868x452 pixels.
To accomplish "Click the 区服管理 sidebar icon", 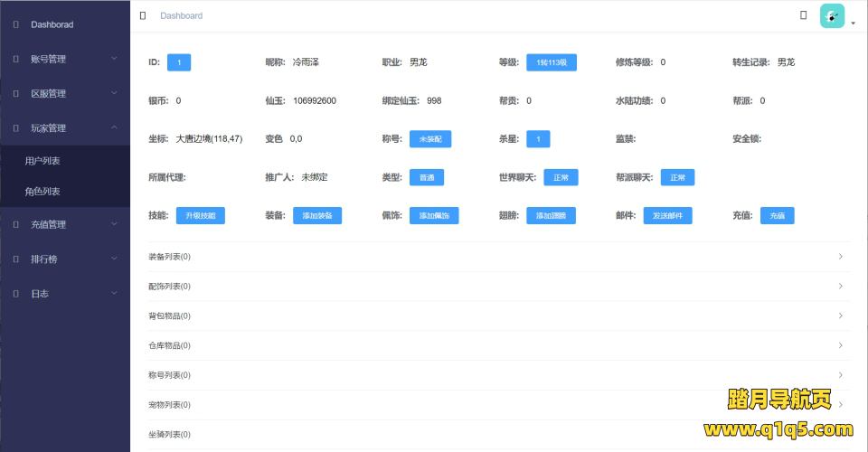I will pyautogui.click(x=15, y=93).
